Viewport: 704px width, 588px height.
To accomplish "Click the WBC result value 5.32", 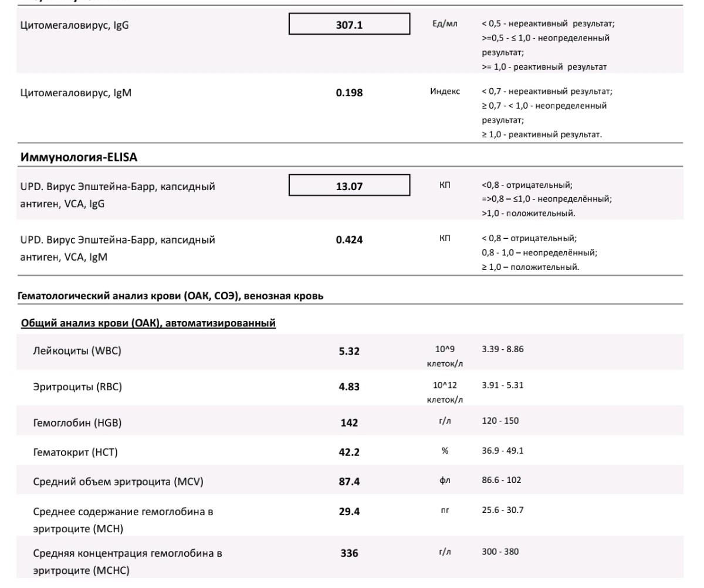I will 349,352.
